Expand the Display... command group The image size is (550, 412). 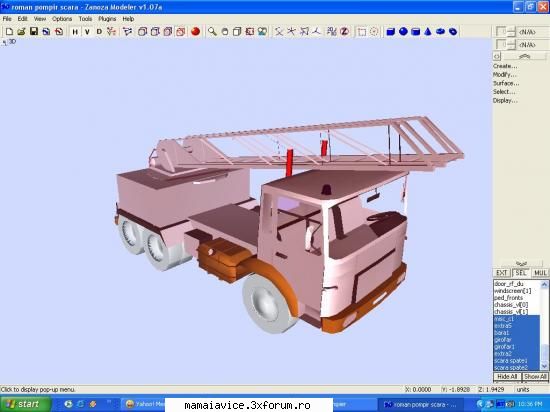pos(505,101)
